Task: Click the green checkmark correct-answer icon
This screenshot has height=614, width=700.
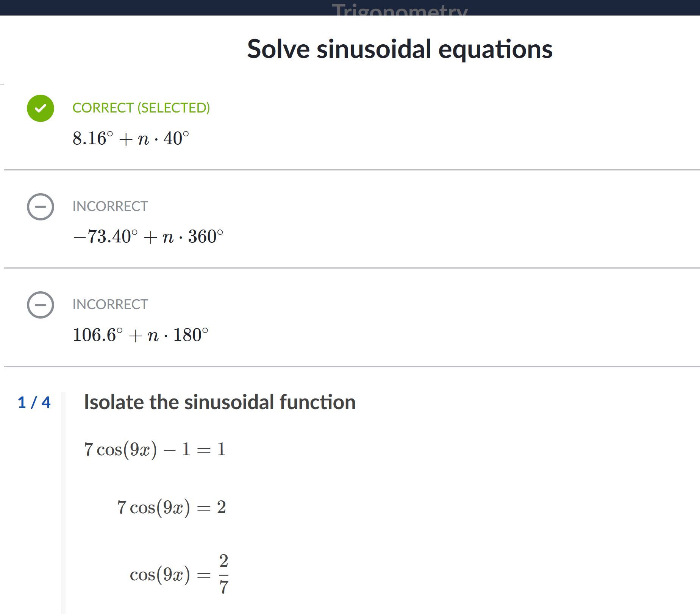Action: pos(41,108)
